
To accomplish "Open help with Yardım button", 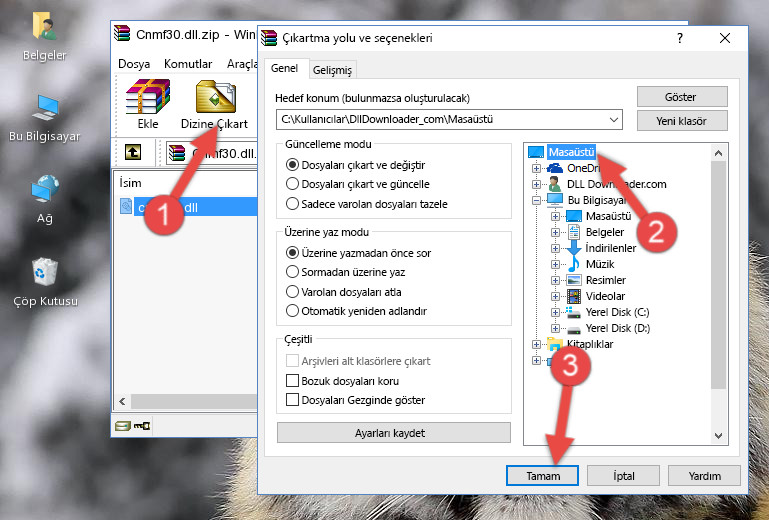I will (704, 476).
